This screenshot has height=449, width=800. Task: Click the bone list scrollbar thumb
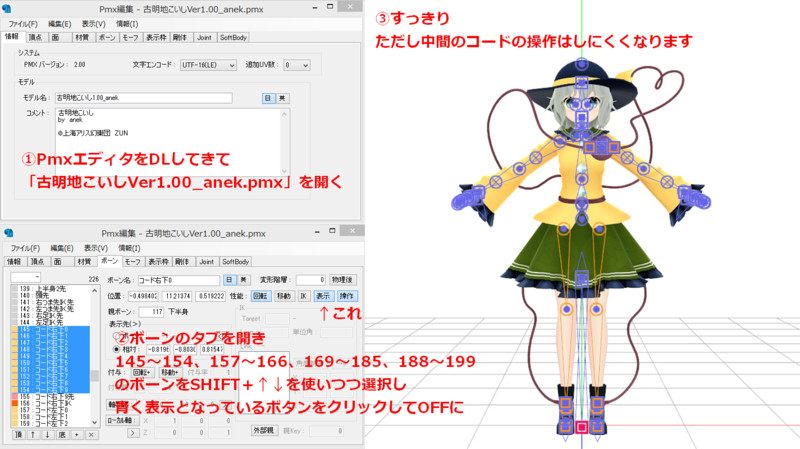pos(94,376)
